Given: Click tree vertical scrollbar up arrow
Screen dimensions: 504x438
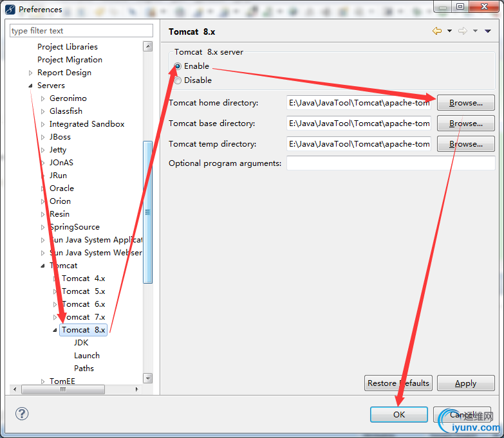Looking at the screenshot, I should [148, 46].
